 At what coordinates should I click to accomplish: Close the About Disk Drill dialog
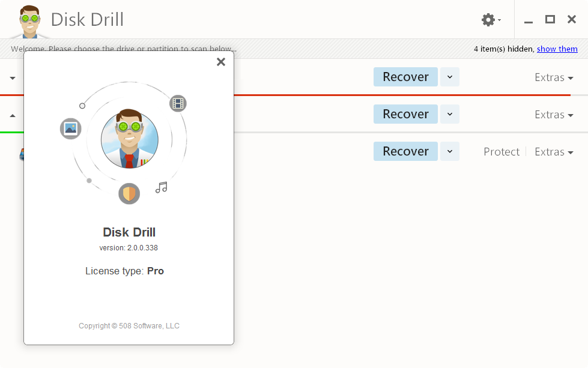coord(221,62)
